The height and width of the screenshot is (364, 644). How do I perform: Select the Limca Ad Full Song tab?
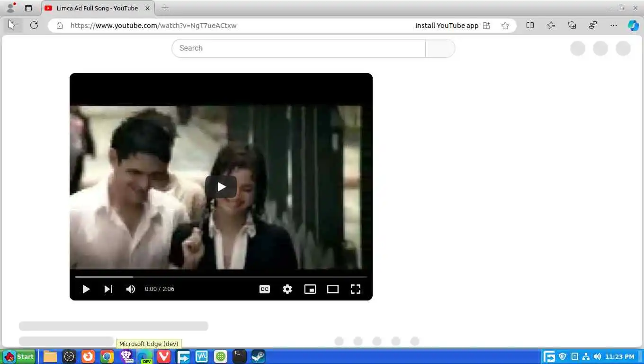[x=97, y=8]
